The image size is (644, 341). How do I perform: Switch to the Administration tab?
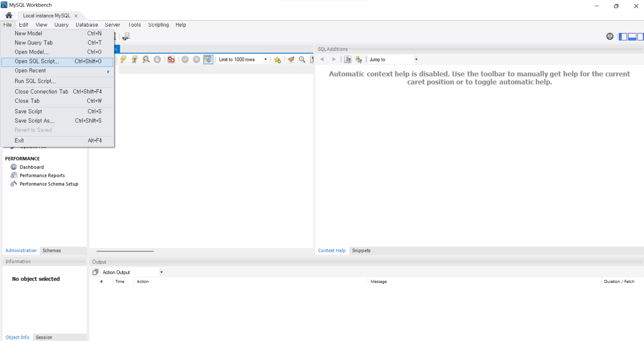(x=21, y=250)
